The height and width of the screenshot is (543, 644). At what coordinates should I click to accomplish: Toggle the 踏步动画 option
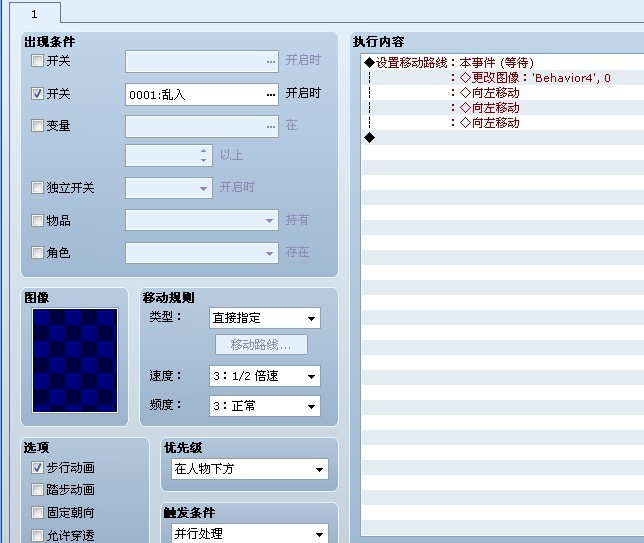point(37,490)
